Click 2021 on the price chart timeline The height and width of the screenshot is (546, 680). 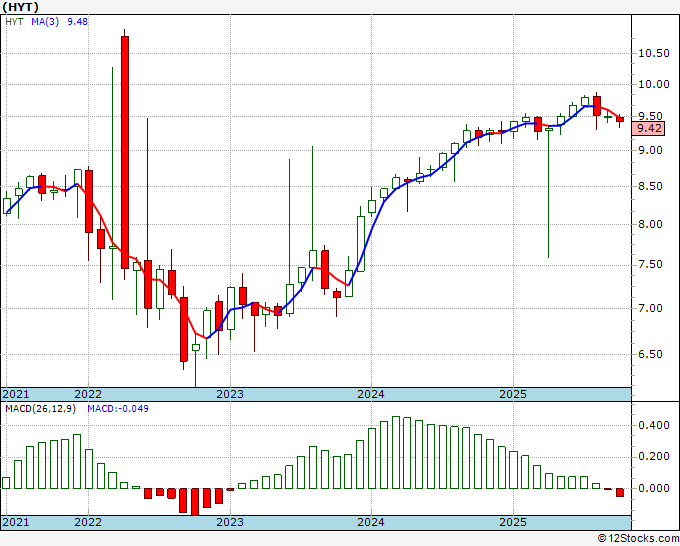tap(16, 394)
